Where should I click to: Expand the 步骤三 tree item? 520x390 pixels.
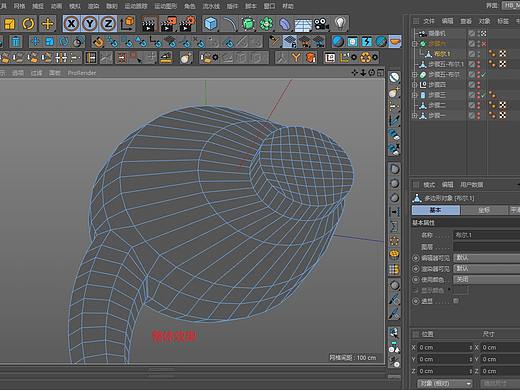pos(415,95)
